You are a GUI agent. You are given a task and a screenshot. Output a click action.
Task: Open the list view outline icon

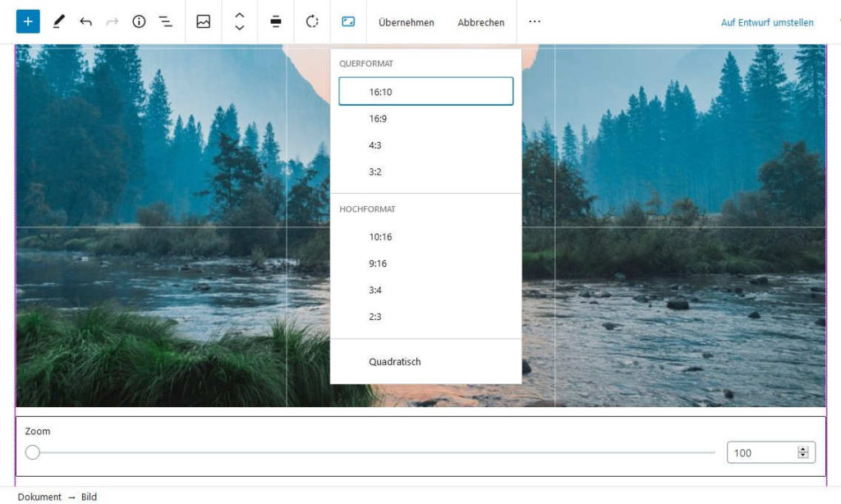[166, 22]
